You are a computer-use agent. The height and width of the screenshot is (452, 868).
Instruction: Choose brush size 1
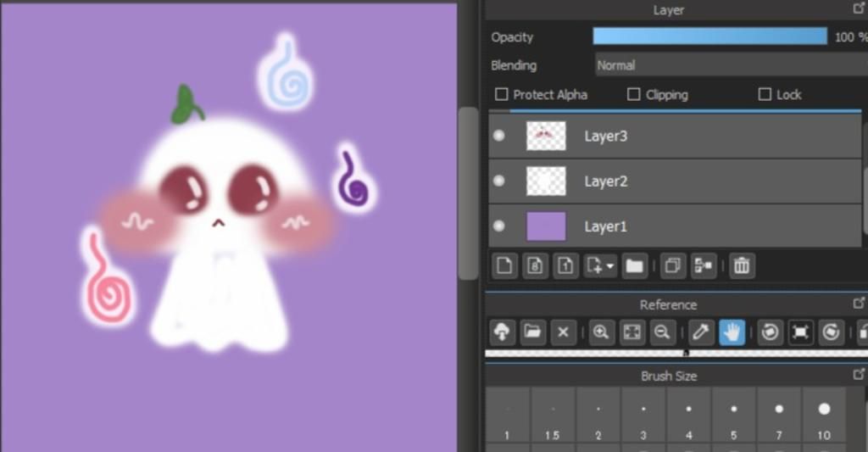[508, 416]
